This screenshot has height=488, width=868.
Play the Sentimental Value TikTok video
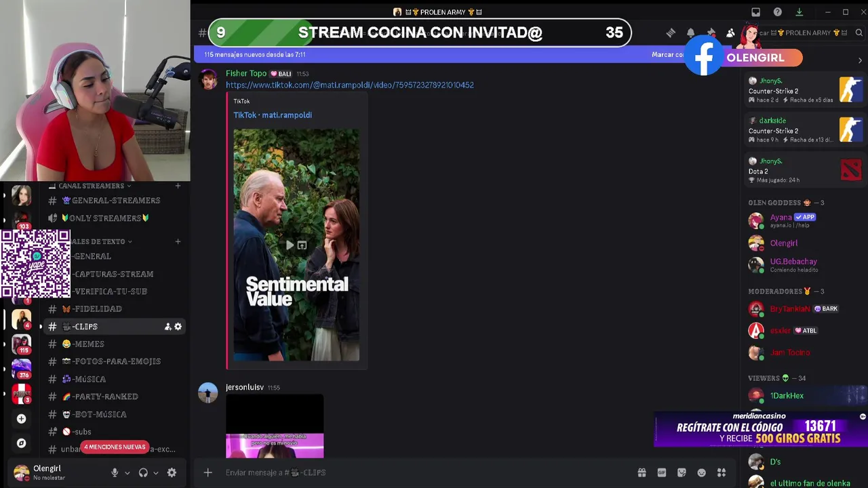point(290,245)
